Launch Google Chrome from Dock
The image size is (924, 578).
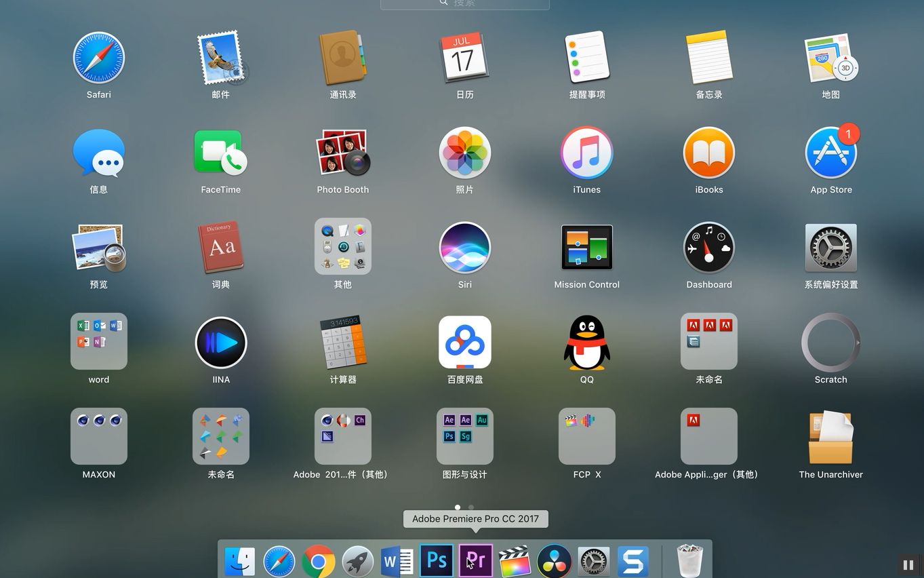pos(319,561)
